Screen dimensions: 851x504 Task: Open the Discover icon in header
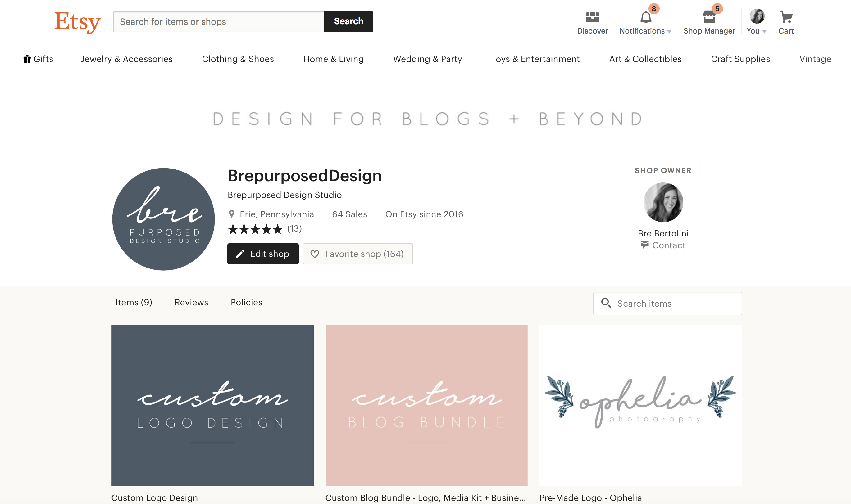coord(592,17)
